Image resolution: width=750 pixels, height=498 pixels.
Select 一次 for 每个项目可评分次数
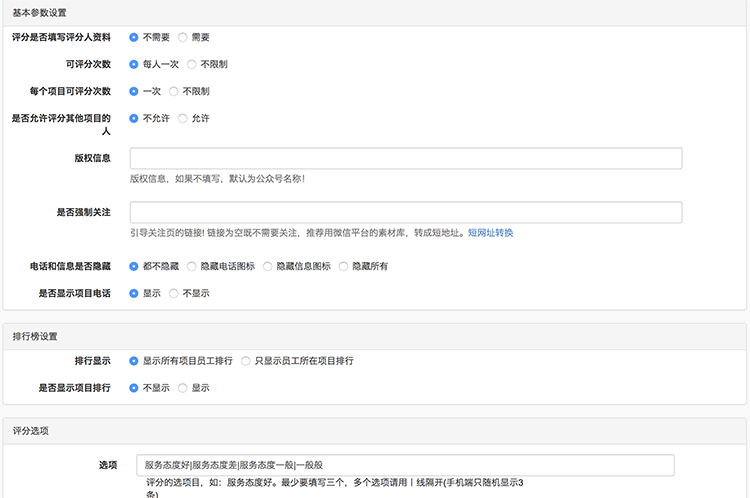pos(133,91)
